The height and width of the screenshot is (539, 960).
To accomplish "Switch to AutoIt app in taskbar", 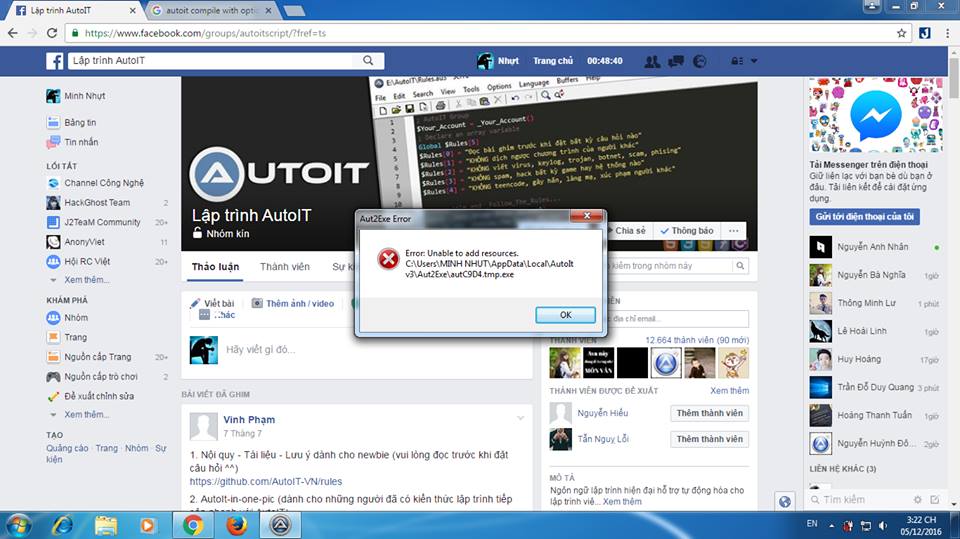I will tap(280, 526).
